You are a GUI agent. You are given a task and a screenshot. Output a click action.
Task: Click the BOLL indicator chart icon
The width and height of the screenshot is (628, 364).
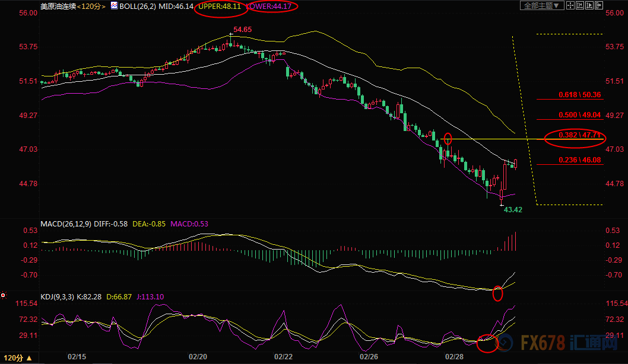pos(114,6)
